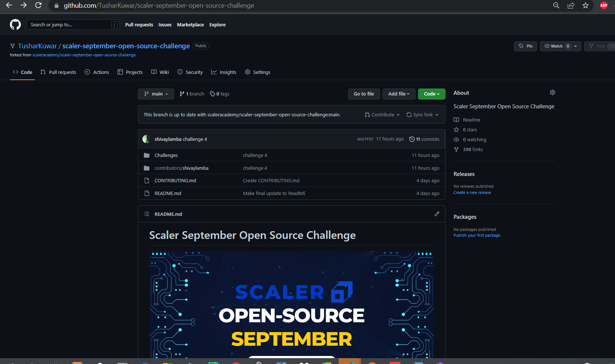This screenshot has width=615, height=364.
Task: View commit history via the clock icon
Action: click(412, 139)
